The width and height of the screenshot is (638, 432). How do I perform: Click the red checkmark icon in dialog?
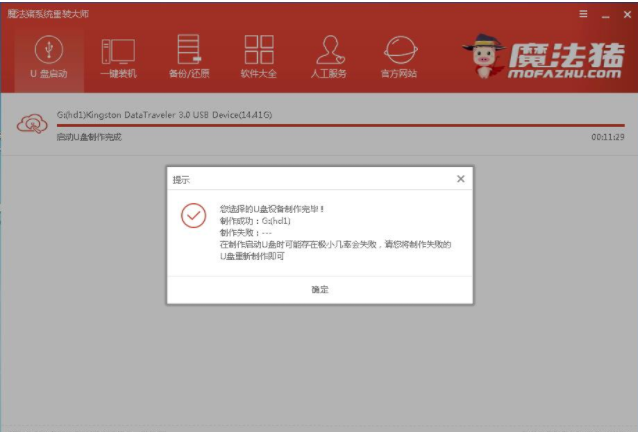[193, 216]
